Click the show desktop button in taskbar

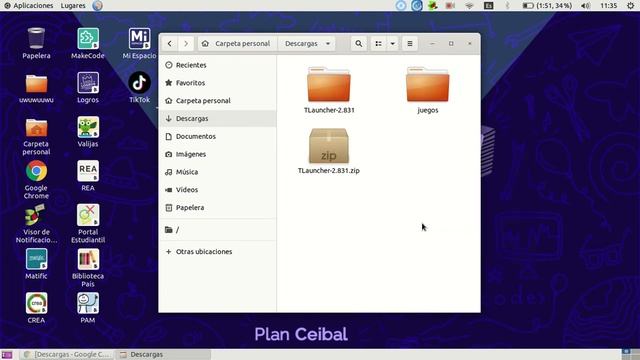coord(6,354)
